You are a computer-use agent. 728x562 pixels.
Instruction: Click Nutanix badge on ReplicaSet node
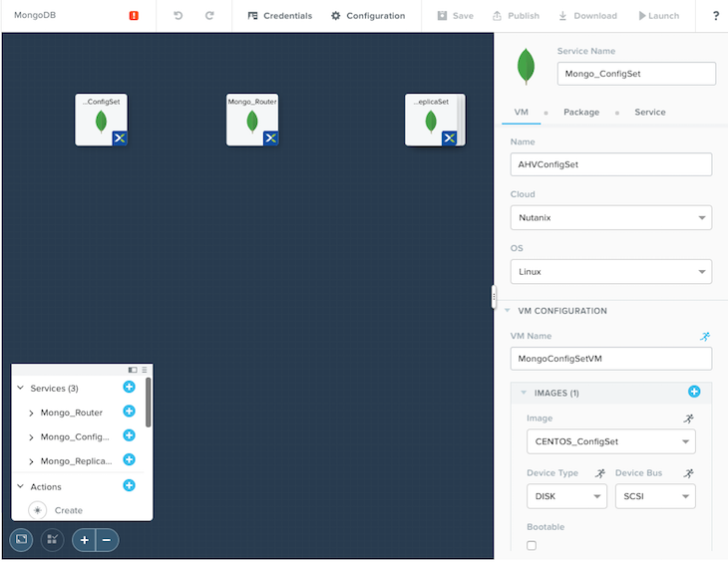[x=449, y=138]
